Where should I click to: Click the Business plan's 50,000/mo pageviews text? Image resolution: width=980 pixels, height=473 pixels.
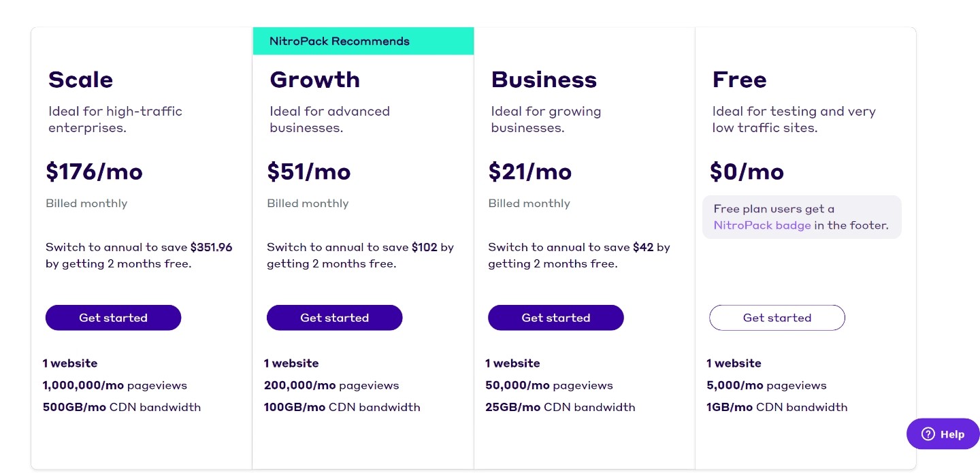click(x=549, y=385)
